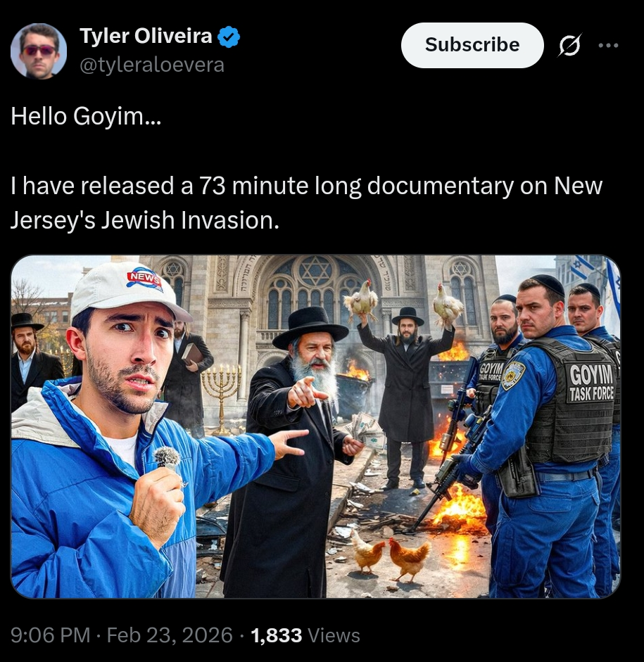Click the police shoulder patch in thumbnail

pyautogui.click(x=513, y=373)
